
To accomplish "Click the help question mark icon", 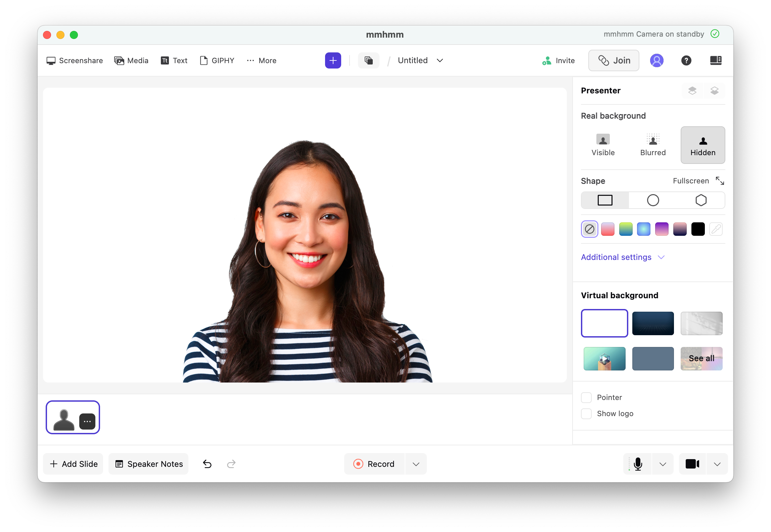I will pos(686,60).
